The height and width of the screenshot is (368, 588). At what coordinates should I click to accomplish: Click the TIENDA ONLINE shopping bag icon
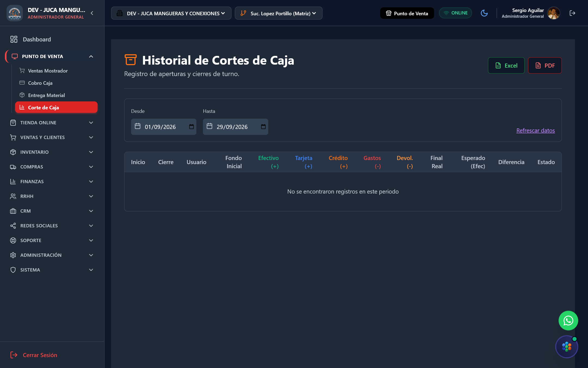(x=13, y=123)
